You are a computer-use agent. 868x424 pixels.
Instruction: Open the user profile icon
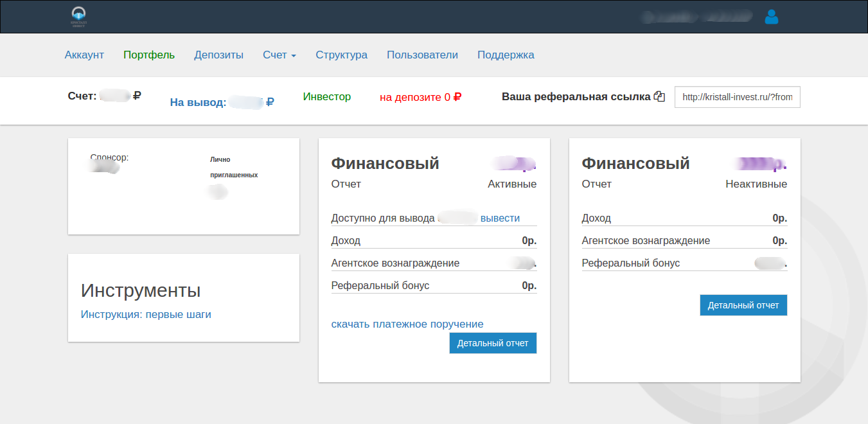pyautogui.click(x=772, y=17)
